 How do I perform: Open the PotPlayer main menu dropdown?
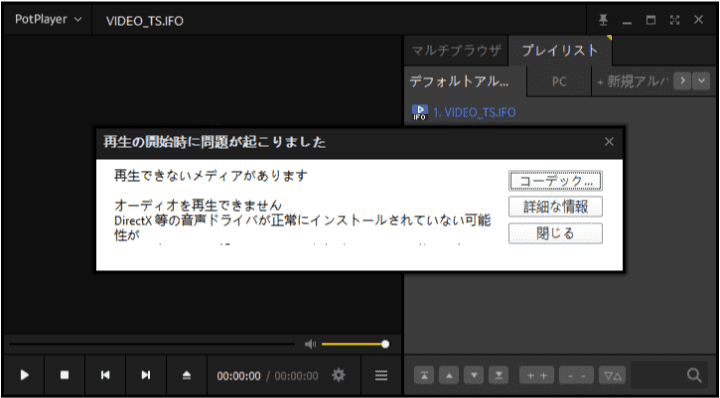point(48,20)
